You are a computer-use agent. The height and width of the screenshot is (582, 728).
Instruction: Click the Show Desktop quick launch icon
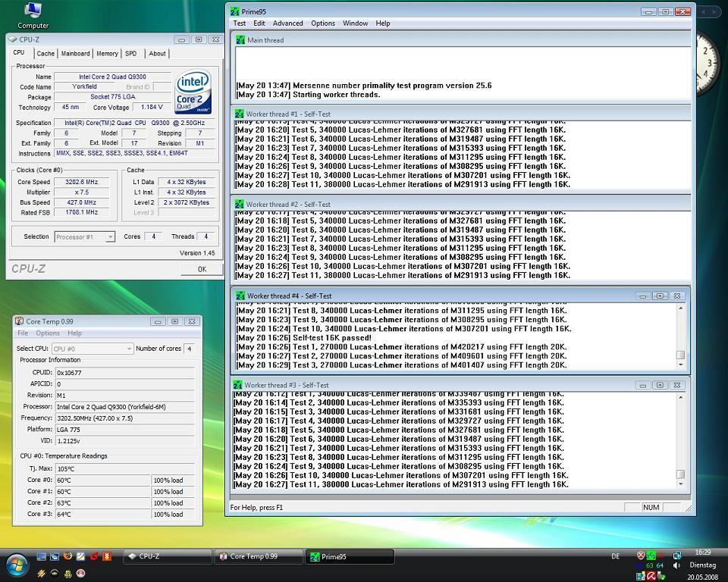click(x=41, y=556)
